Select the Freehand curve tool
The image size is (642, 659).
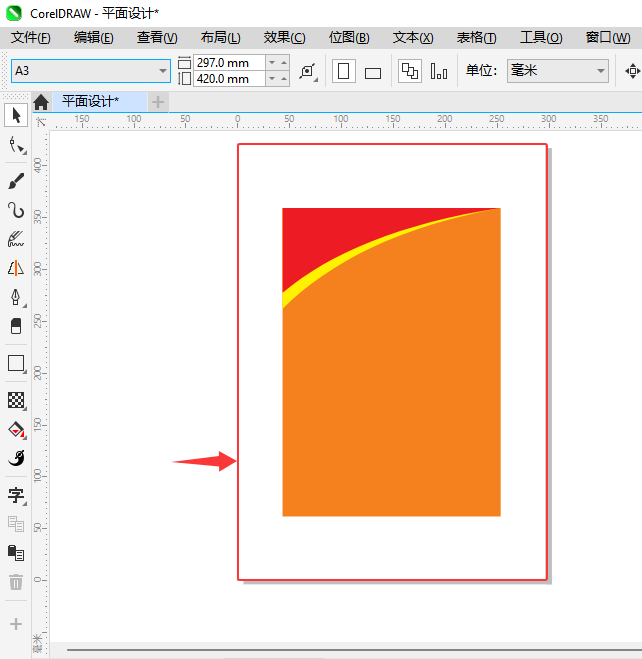16,210
